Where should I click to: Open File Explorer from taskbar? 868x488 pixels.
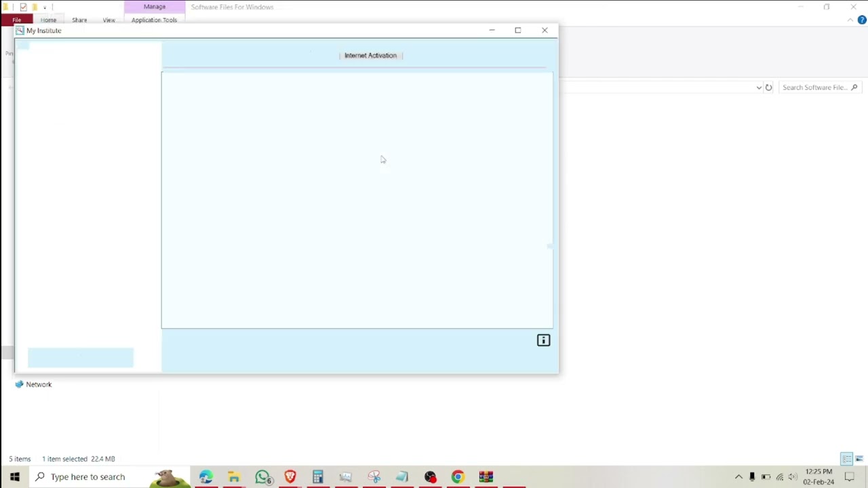(x=234, y=476)
